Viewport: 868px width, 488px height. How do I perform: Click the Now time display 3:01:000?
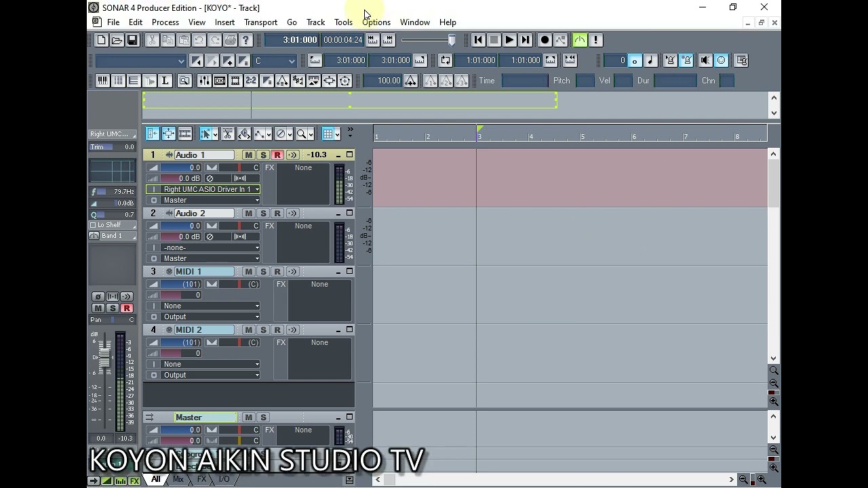(291, 40)
